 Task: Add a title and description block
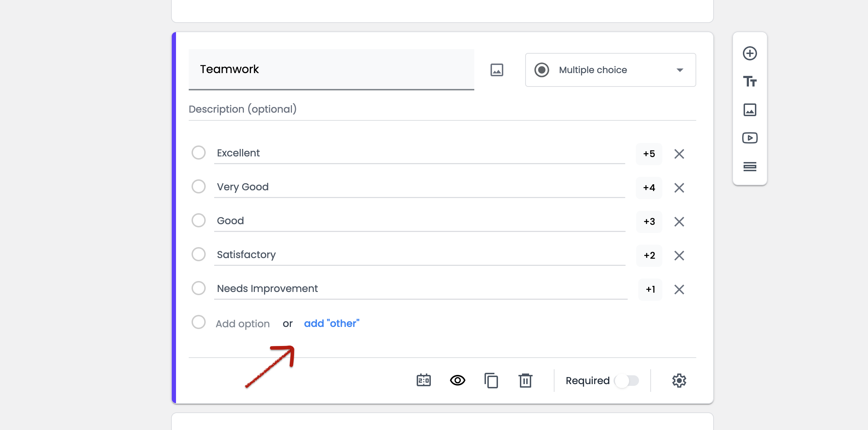coord(750,82)
